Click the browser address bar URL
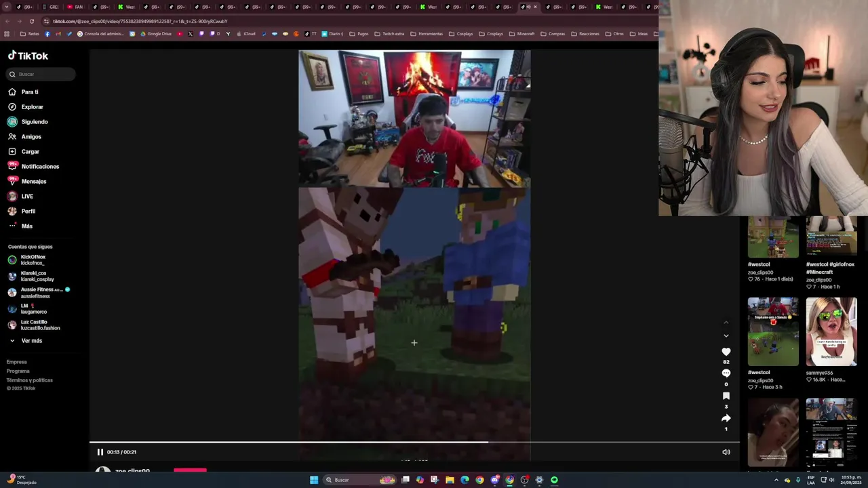 (x=140, y=21)
